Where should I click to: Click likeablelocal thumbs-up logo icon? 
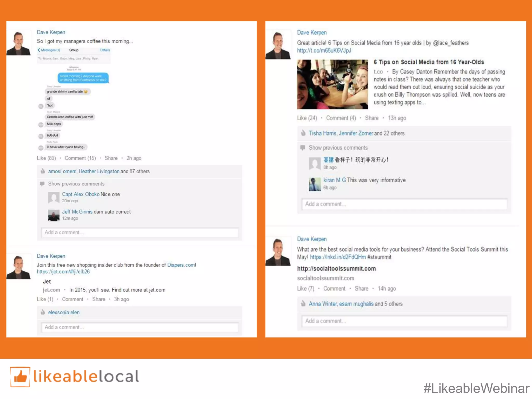click(20, 377)
